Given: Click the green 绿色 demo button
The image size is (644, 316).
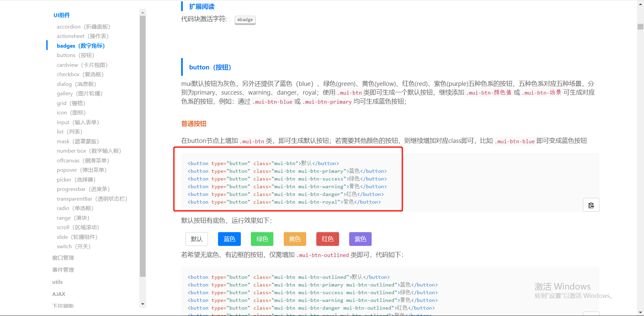Looking at the screenshot, I should [x=262, y=239].
